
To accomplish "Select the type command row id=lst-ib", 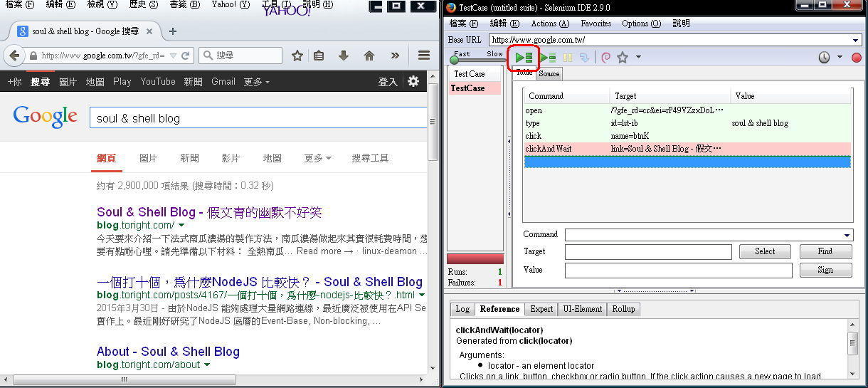I will [x=687, y=123].
